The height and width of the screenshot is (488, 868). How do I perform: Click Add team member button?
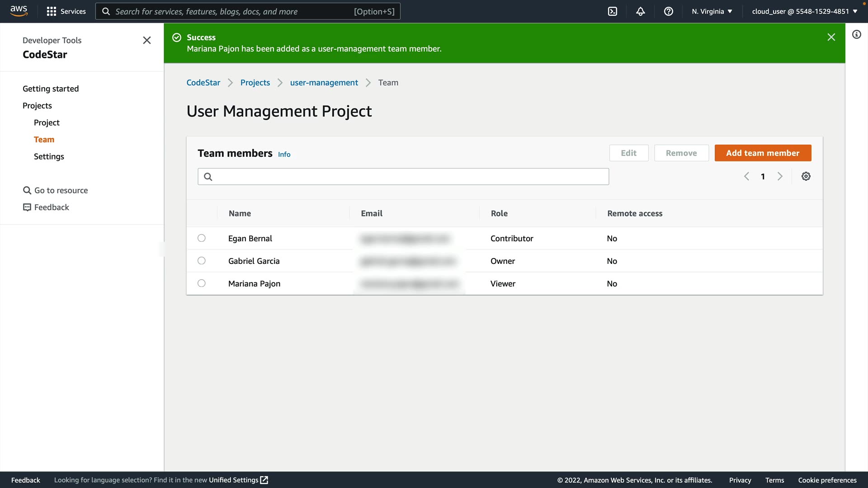click(763, 153)
